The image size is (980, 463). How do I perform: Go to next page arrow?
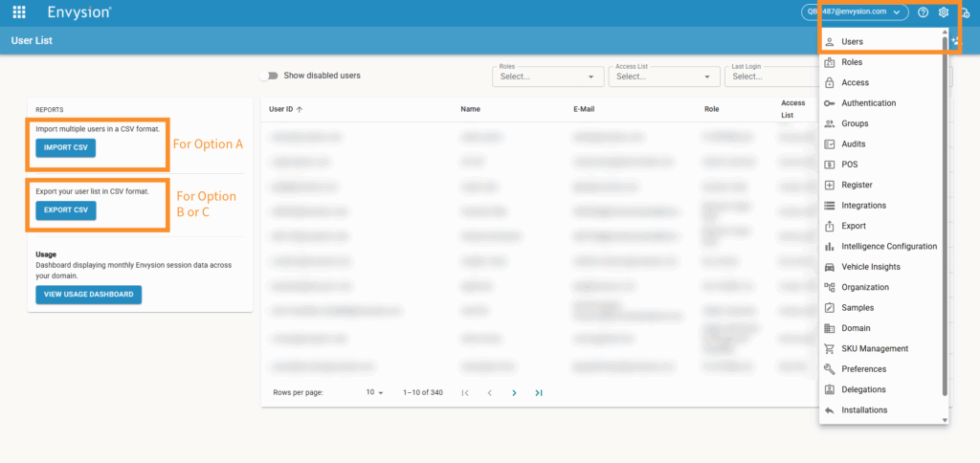(514, 392)
